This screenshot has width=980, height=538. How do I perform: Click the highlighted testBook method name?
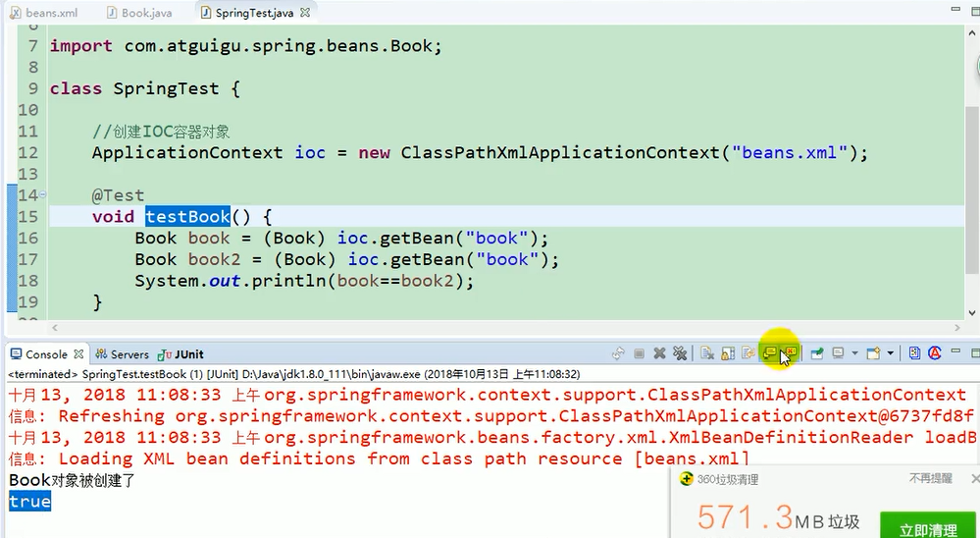point(188,216)
